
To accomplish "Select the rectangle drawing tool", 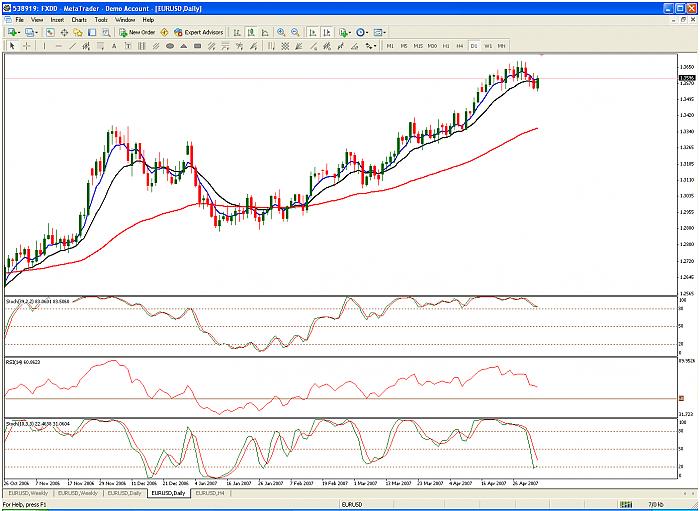I will point(198,46).
